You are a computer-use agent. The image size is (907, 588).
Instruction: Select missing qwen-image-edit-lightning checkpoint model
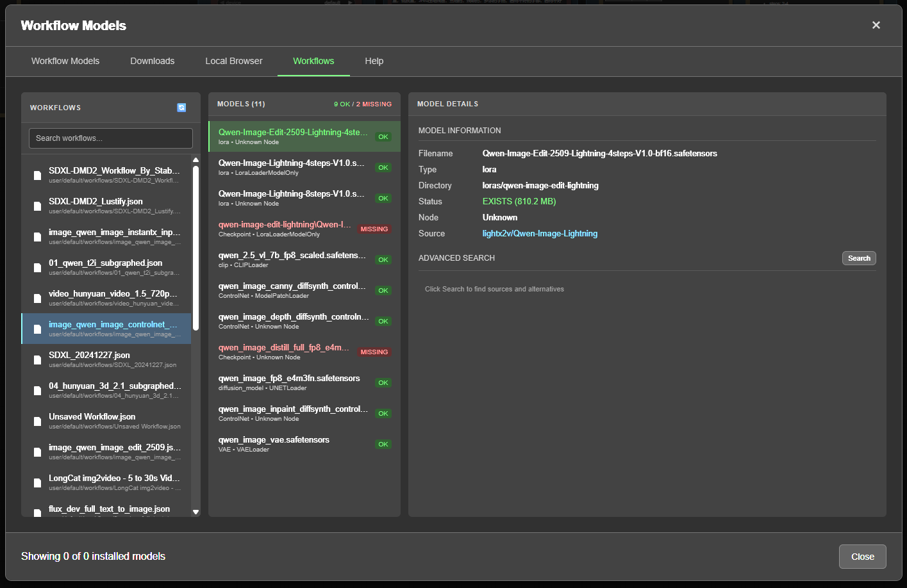pyautogui.click(x=304, y=229)
